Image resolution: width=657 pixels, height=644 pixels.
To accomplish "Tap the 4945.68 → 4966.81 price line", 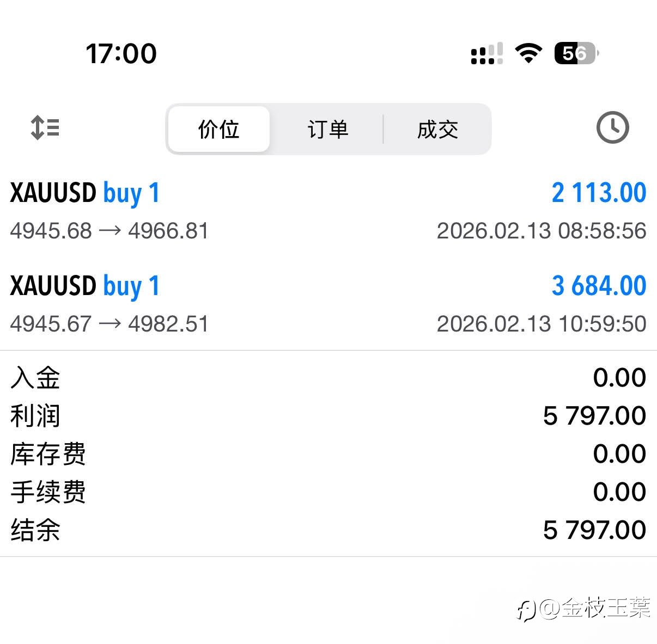I will (x=109, y=231).
